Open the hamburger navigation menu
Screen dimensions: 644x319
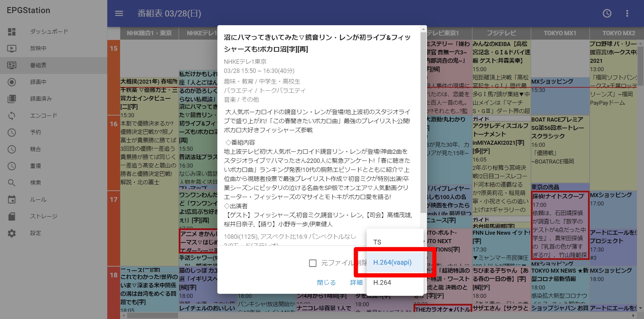[119, 13]
